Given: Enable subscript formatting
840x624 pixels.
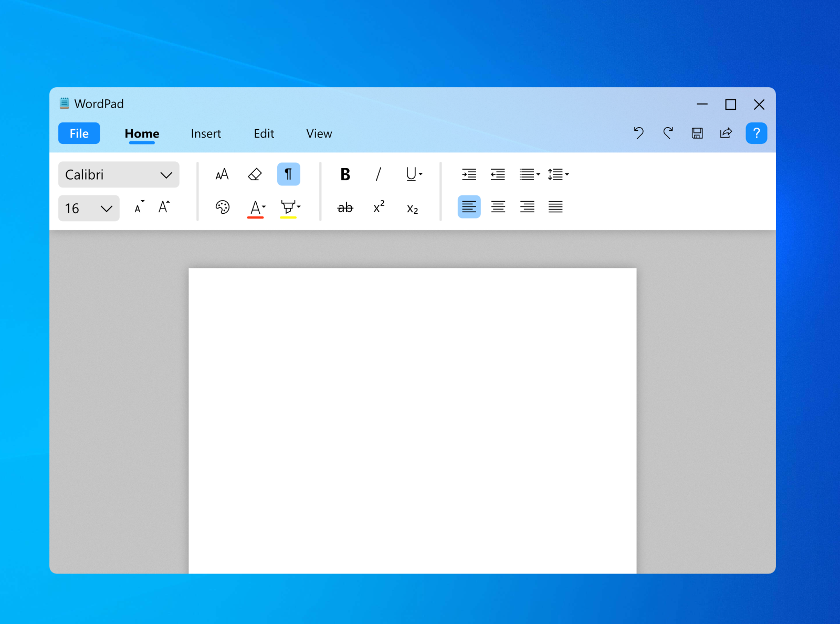Looking at the screenshot, I should coord(413,209).
